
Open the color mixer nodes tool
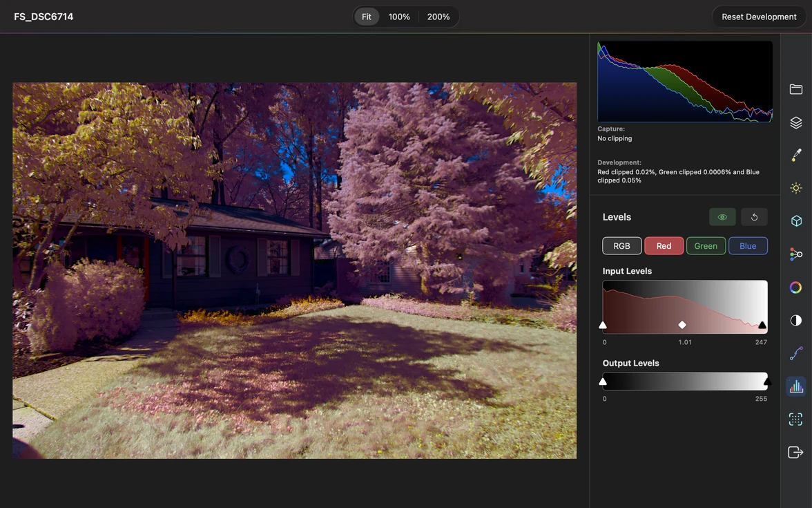tap(796, 254)
